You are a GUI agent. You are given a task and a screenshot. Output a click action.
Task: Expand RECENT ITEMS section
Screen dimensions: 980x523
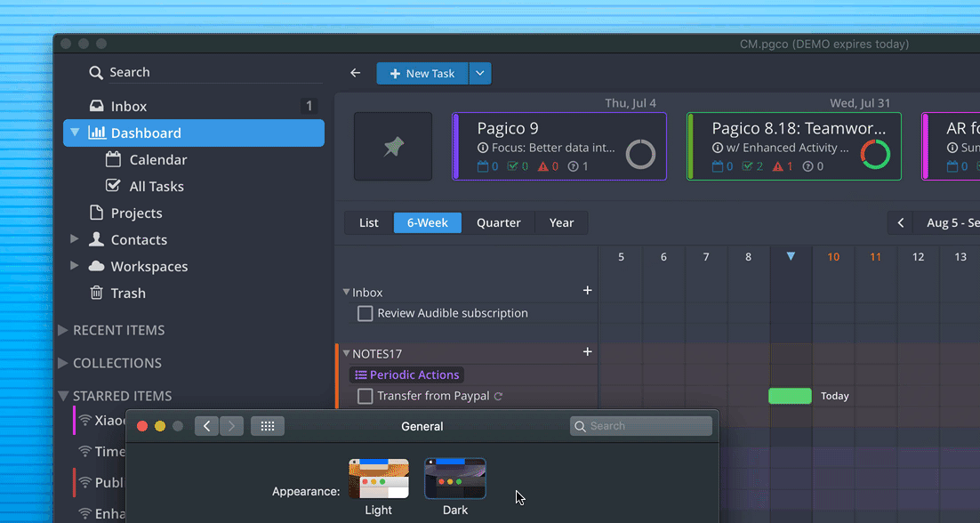click(62, 330)
